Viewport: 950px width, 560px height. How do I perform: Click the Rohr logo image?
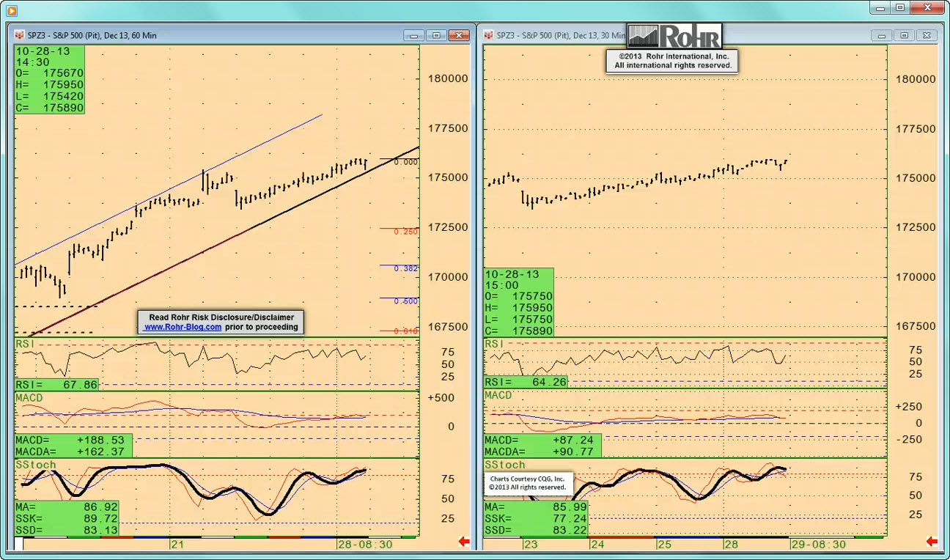pyautogui.click(x=674, y=36)
